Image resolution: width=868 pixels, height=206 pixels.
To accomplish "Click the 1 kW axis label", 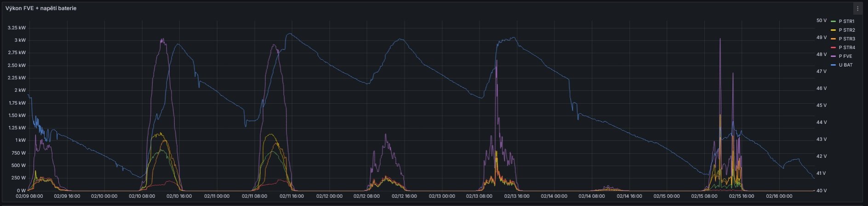I will point(21,140).
